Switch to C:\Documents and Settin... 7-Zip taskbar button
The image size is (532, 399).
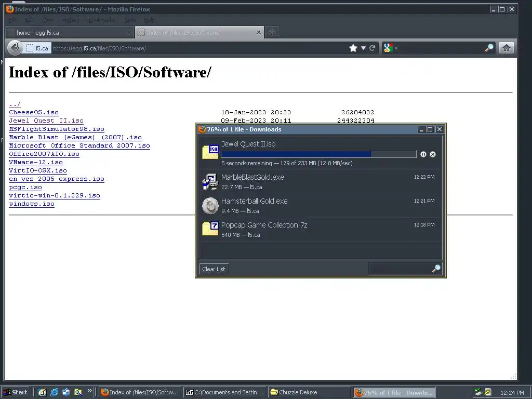225,392
